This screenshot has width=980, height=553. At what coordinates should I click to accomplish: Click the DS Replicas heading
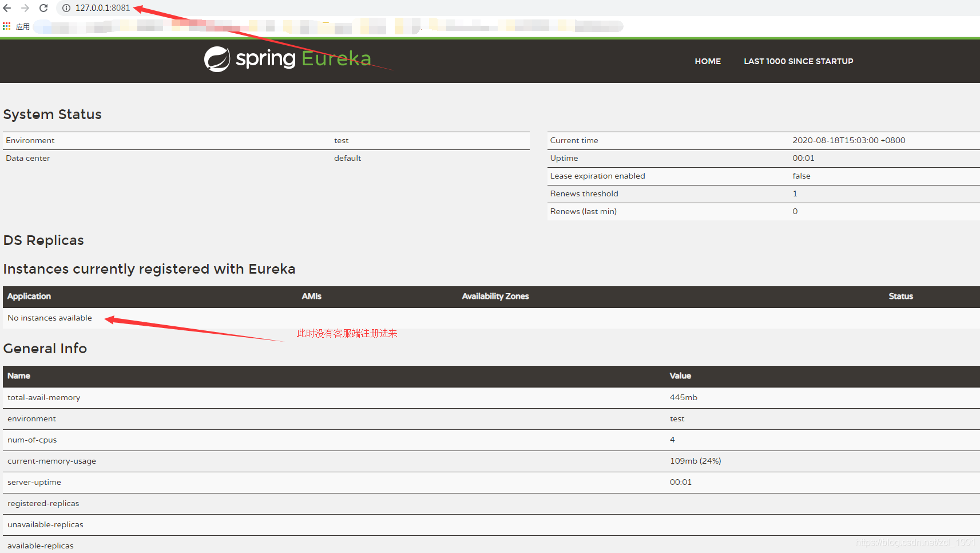pos(43,240)
